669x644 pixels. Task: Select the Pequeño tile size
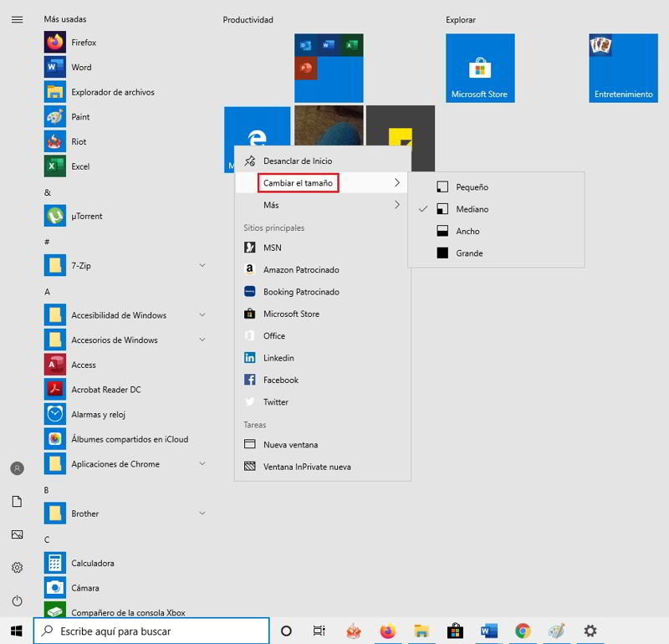click(x=472, y=187)
